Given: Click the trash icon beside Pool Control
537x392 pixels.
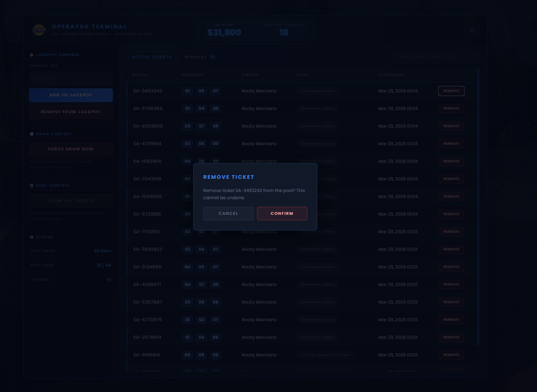Looking at the screenshot, I should coord(32,186).
